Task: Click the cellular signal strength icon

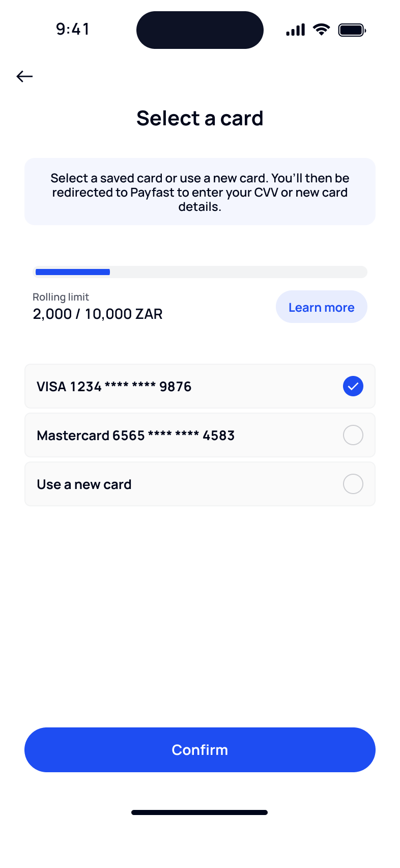Action: pos(295,30)
